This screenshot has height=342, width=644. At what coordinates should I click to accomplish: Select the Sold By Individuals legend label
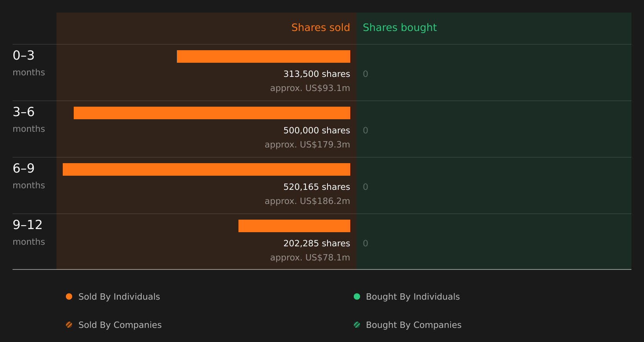point(119,297)
